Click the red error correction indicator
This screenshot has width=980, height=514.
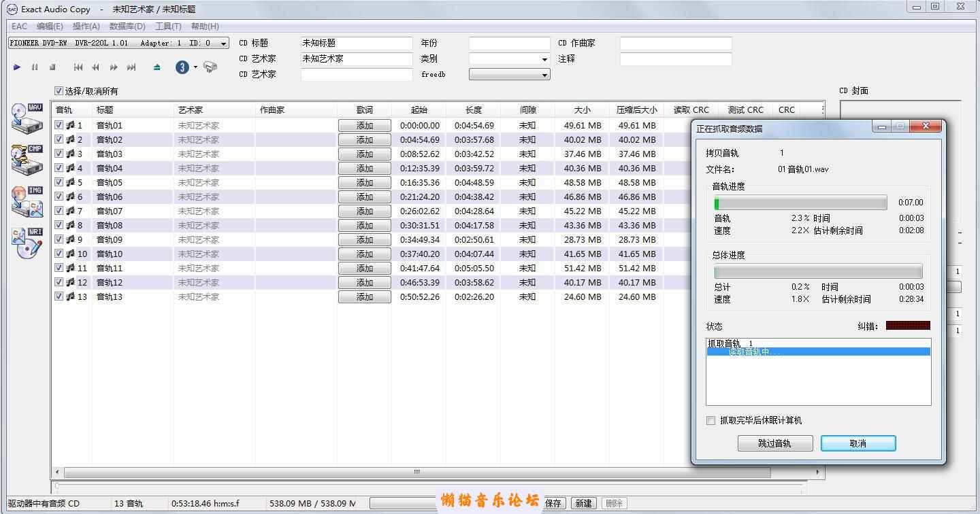908,326
